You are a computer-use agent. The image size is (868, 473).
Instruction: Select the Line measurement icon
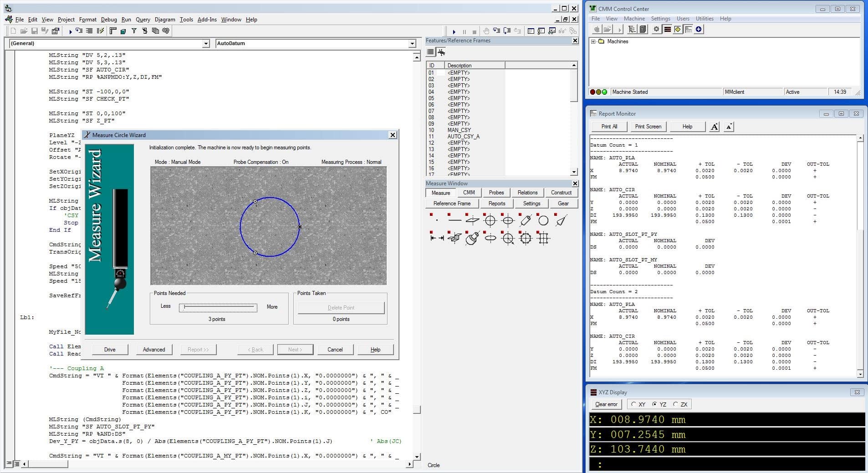click(455, 220)
